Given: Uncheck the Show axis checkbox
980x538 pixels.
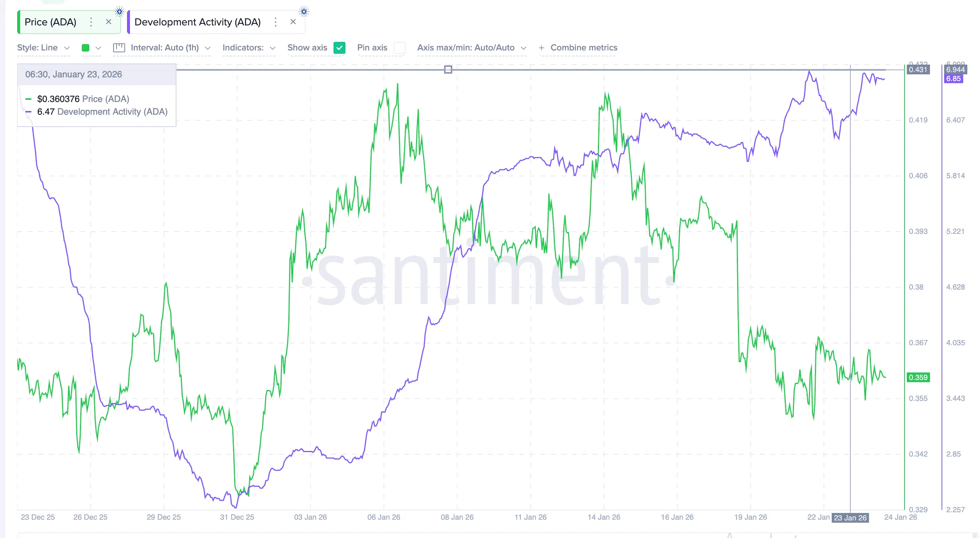Looking at the screenshot, I should click(339, 47).
